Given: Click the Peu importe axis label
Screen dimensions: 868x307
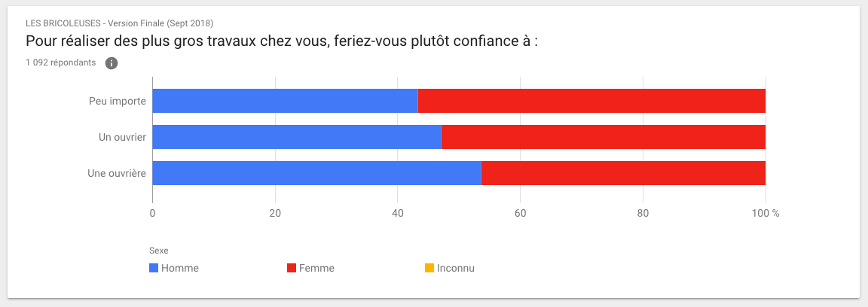Looking at the screenshot, I should coord(118,101).
